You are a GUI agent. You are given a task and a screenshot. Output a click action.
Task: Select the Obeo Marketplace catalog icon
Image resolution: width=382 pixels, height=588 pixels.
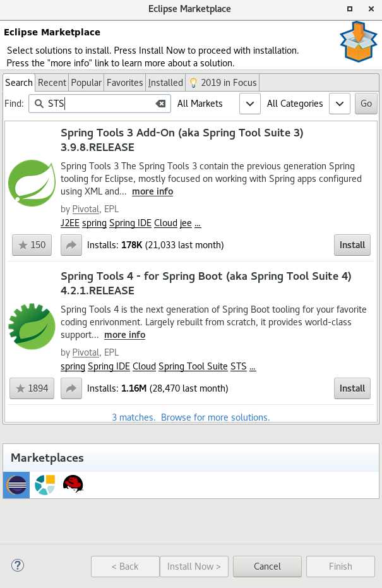pos(45,485)
